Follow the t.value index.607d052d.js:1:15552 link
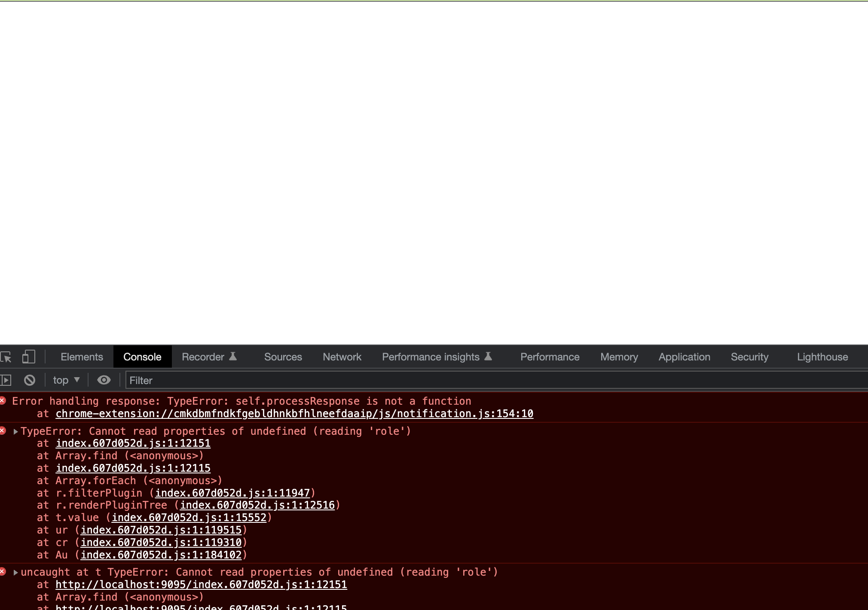 pos(189,518)
